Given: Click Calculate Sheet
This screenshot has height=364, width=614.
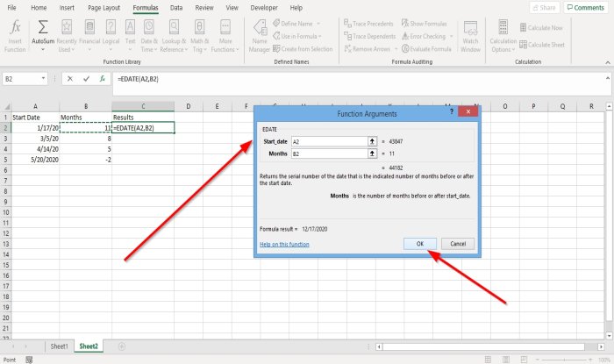Looking at the screenshot, I should tap(542, 45).
